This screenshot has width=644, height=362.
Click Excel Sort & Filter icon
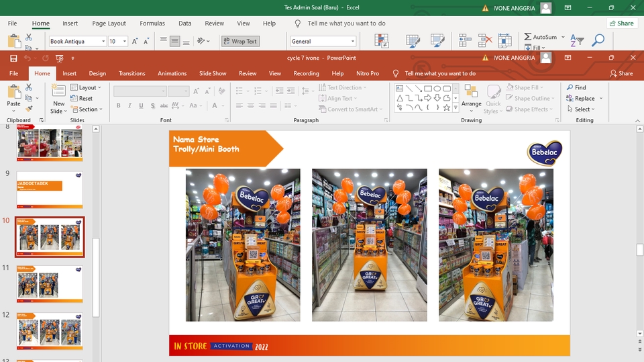coord(577,40)
